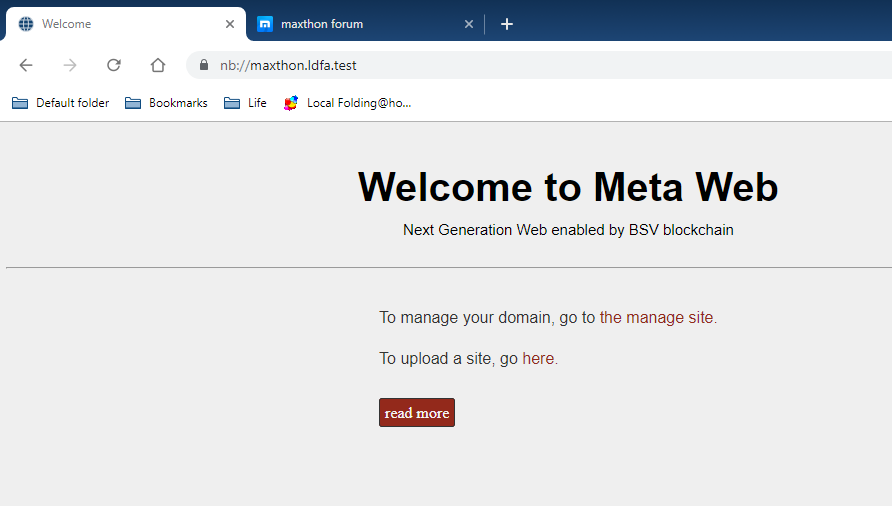Expand the Bookmarks folder
The height and width of the screenshot is (506, 892).
click(x=167, y=103)
